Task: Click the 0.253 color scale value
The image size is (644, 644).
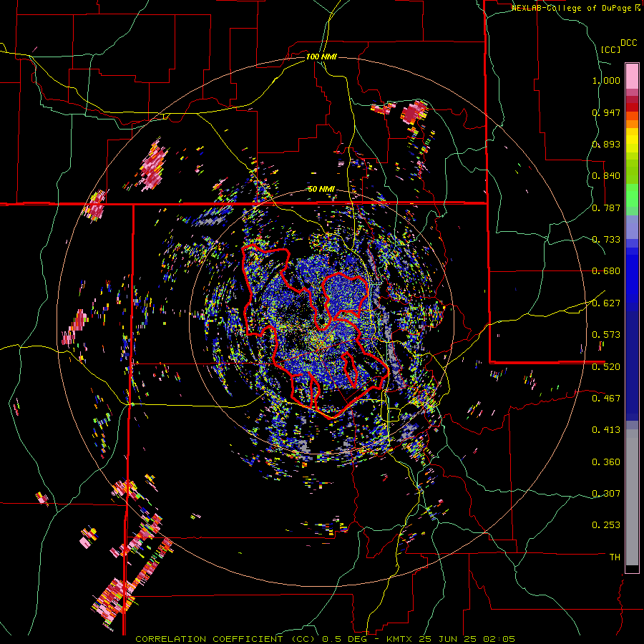Action: tap(606, 525)
